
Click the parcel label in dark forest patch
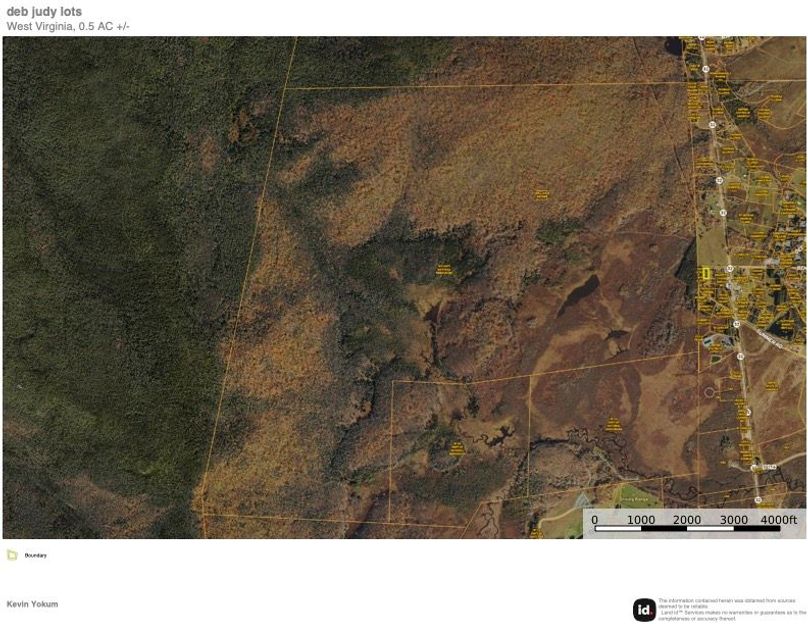pos(443,268)
